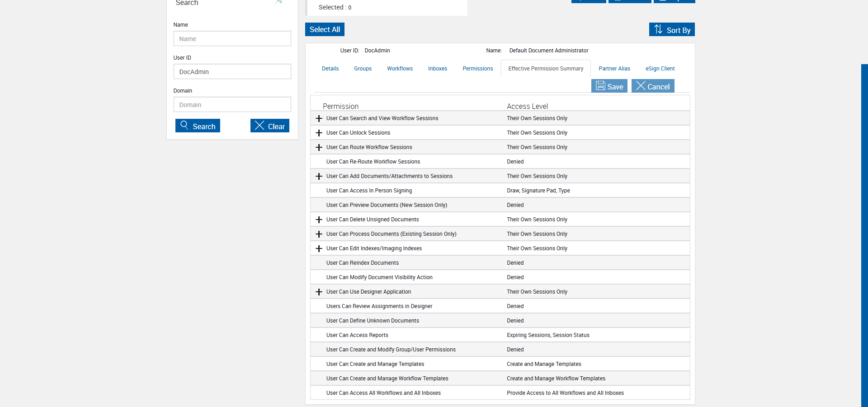Viewport: 868px width, 407px height.
Task: Focus the Domain input field
Action: click(232, 104)
